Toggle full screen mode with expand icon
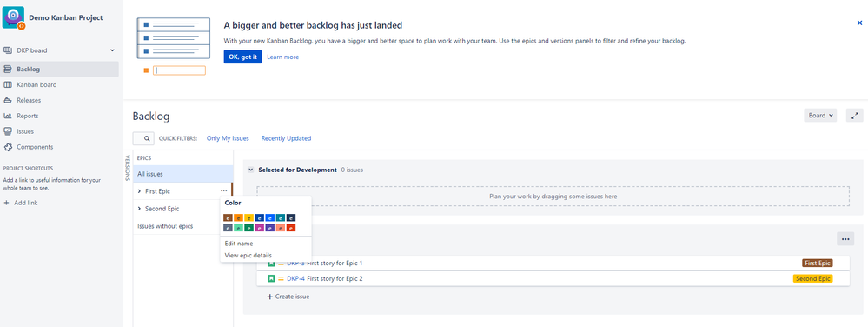This screenshot has width=868, height=327. (855, 116)
